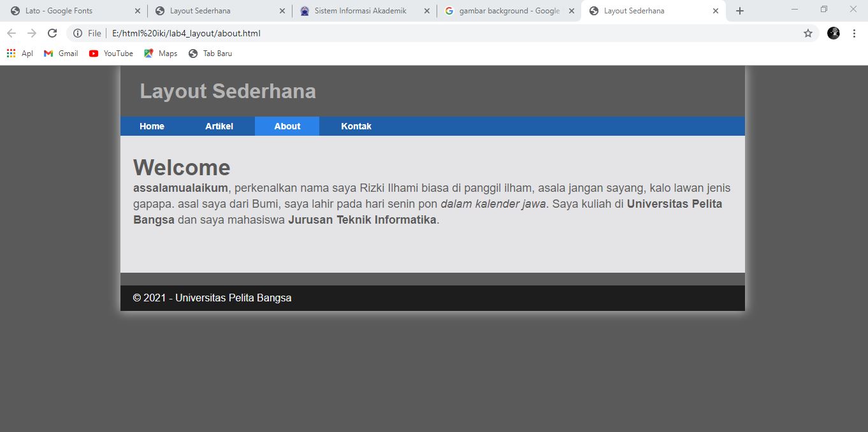Bookmark this page with the star icon
The width and height of the screenshot is (868, 432).
(807, 32)
